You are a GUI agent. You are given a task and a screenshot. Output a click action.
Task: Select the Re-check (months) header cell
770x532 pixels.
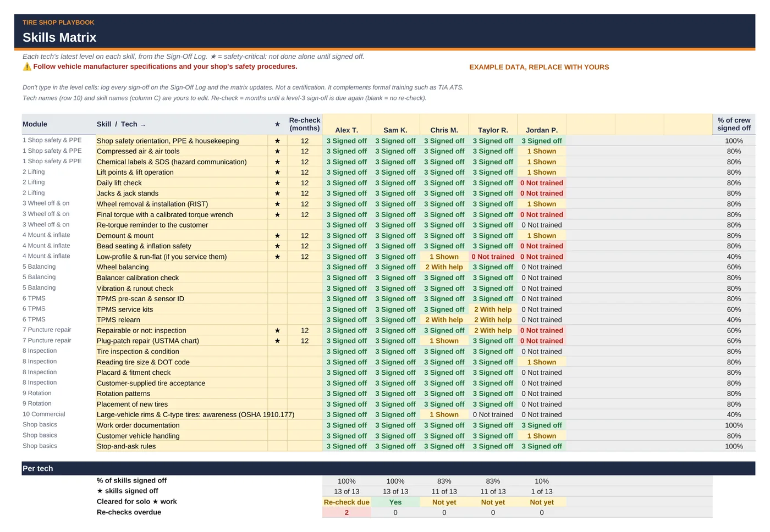[305, 124]
